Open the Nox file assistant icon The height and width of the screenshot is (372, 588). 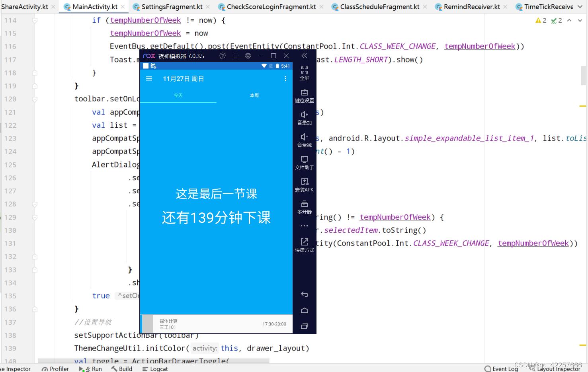tap(305, 159)
